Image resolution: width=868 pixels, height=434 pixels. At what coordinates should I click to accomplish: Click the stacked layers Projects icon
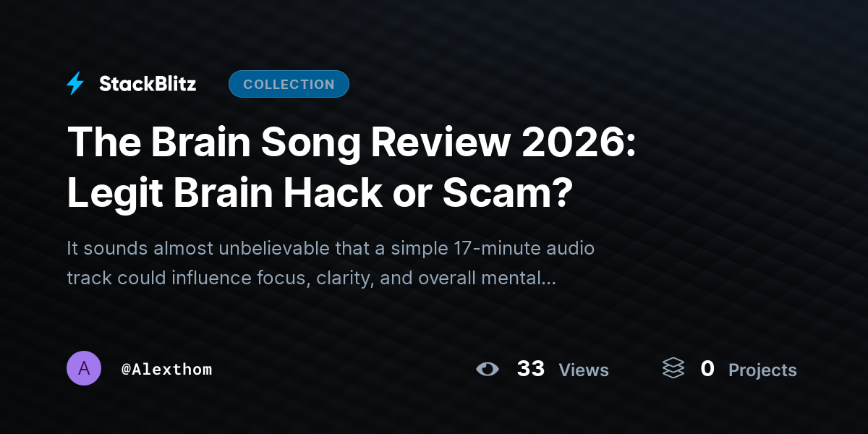[x=673, y=369]
